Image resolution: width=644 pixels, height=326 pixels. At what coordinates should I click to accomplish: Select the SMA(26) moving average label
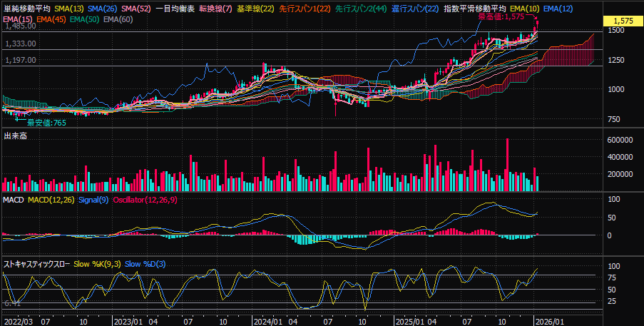tap(103, 8)
